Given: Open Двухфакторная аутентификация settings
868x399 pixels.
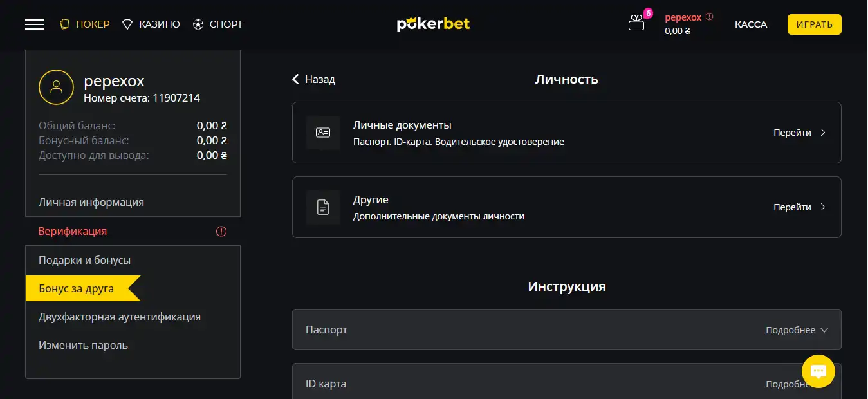Looking at the screenshot, I should click(119, 317).
